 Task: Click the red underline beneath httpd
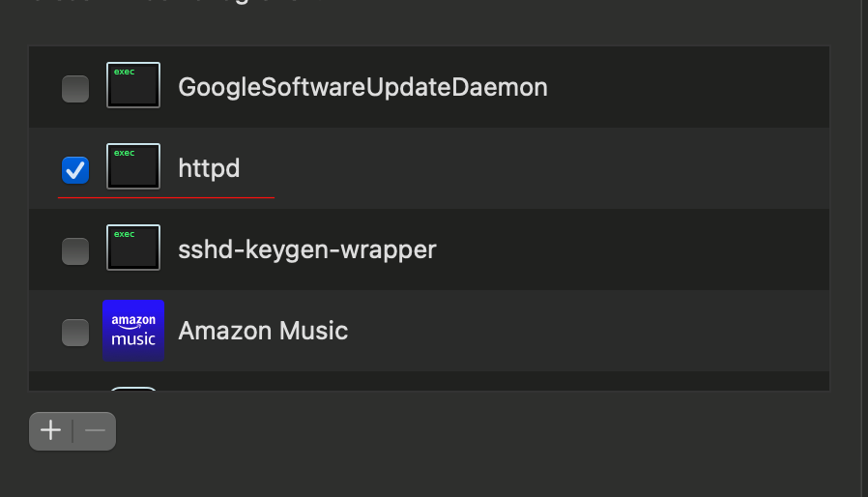tap(166, 197)
